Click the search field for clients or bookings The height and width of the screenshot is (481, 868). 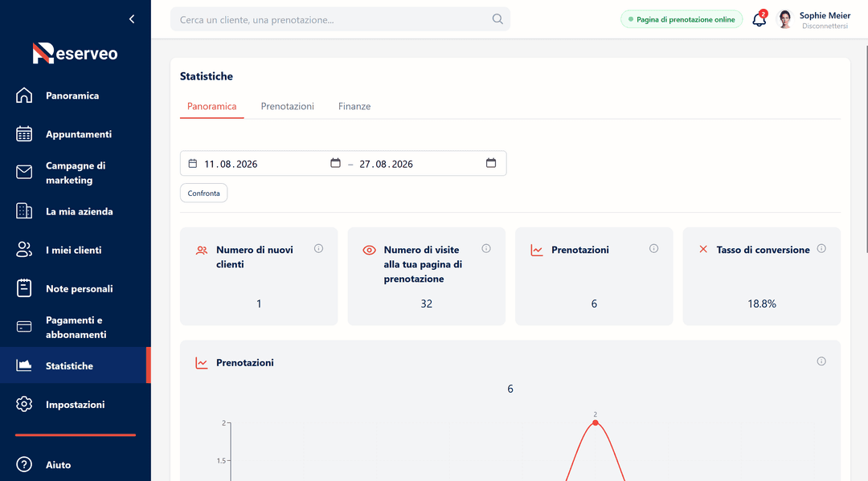click(340, 19)
